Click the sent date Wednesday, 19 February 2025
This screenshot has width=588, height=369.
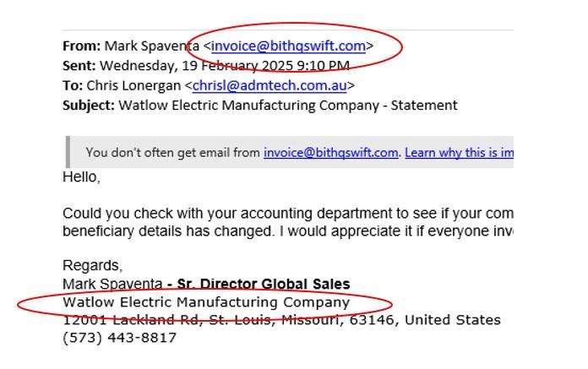[196, 66]
